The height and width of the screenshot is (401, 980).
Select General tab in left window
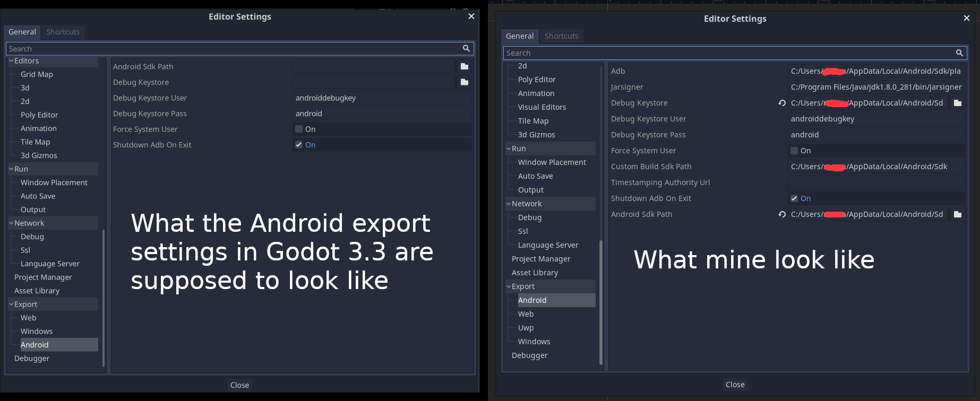click(x=22, y=32)
